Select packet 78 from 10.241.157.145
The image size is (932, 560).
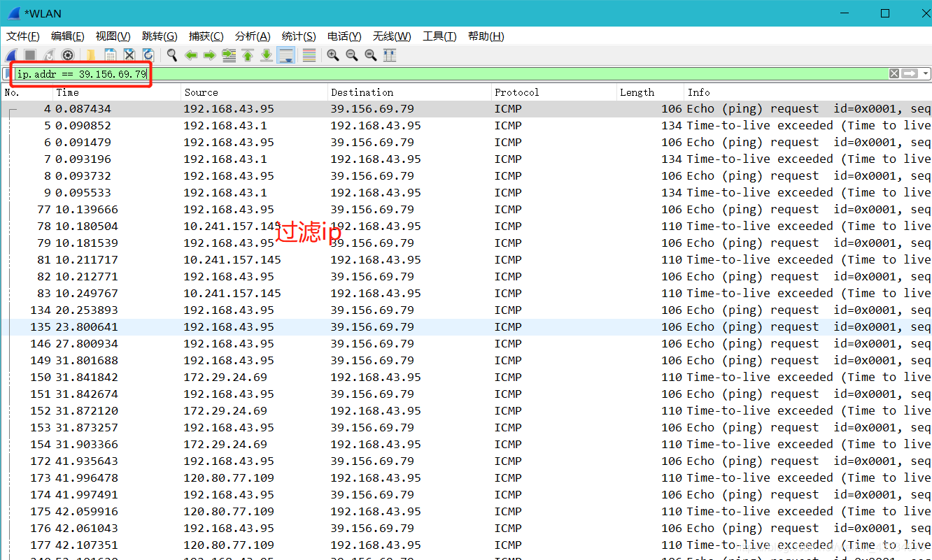click(466, 227)
